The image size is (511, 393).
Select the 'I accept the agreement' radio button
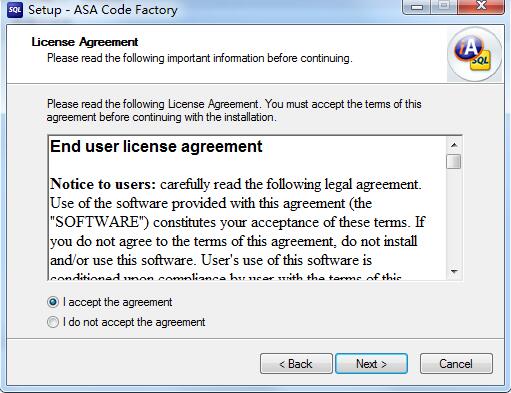(x=53, y=302)
